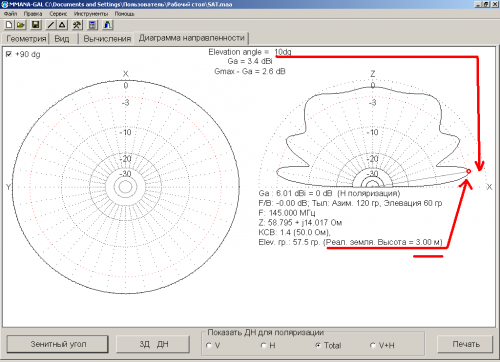Select the H polarization radio button
This screenshot has width=500, height=362.
click(263, 345)
